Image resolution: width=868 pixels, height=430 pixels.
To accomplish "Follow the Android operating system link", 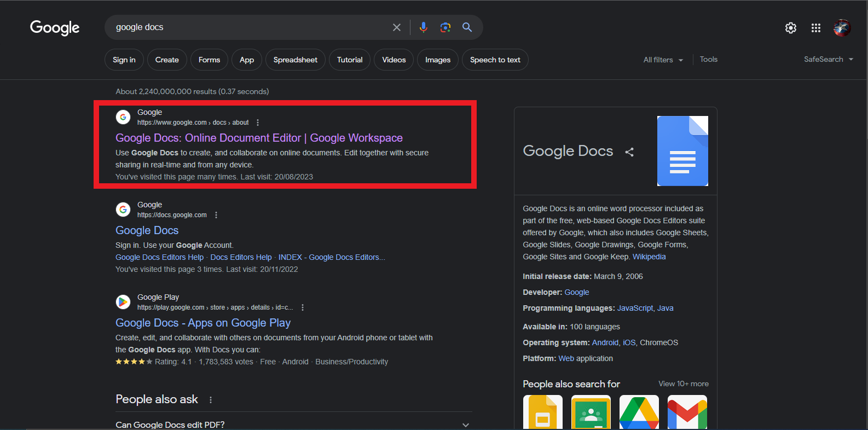I will pos(605,342).
